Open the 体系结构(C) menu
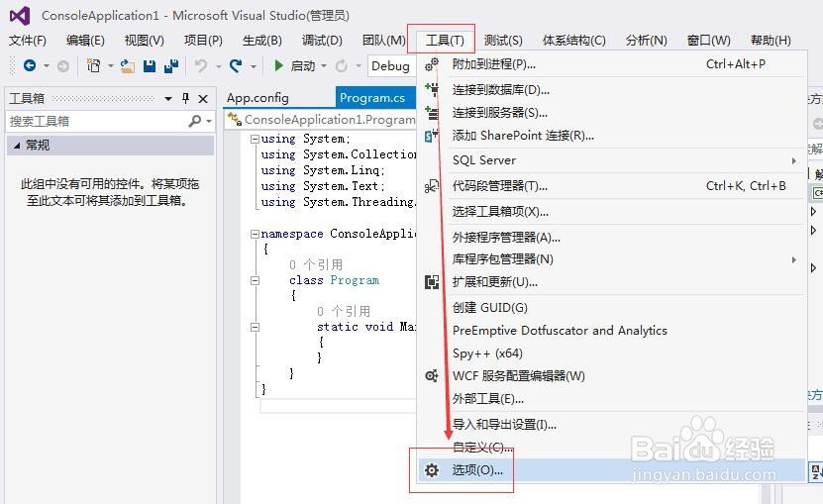The height and width of the screenshot is (504, 823). coord(574,41)
